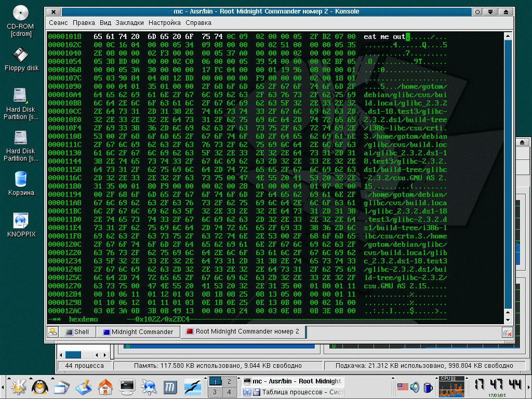The height and width of the screenshot is (399, 532).
Task: Click the process table horizontal scrollbar thumb
Action: click(73, 355)
